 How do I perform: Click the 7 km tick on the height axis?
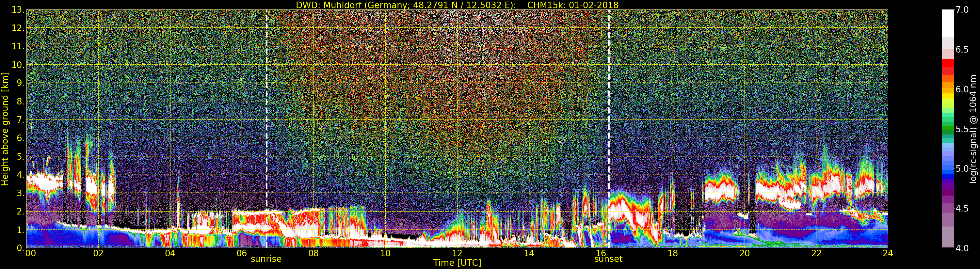tap(20, 120)
